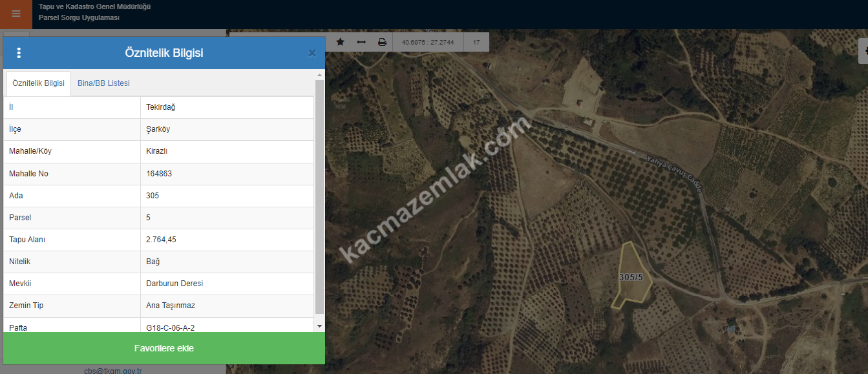Click the Tapu Alanı value 2.764,45
The image size is (868, 374).
coord(162,240)
